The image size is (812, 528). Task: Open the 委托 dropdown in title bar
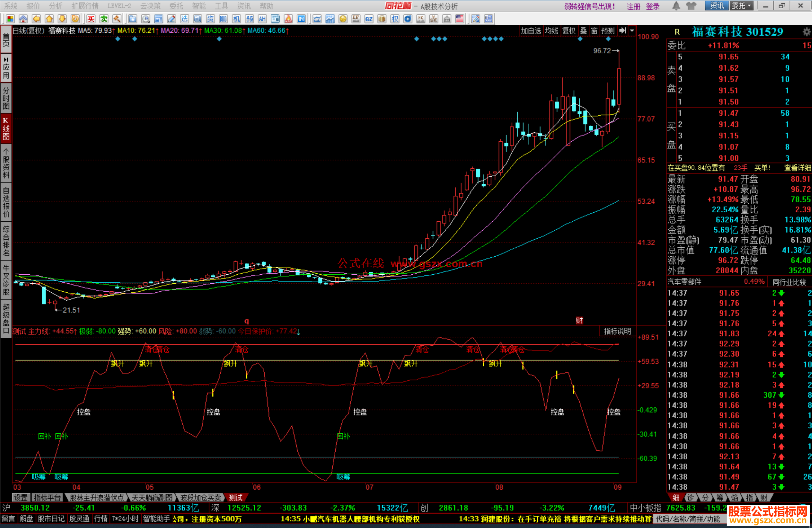coord(741,6)
